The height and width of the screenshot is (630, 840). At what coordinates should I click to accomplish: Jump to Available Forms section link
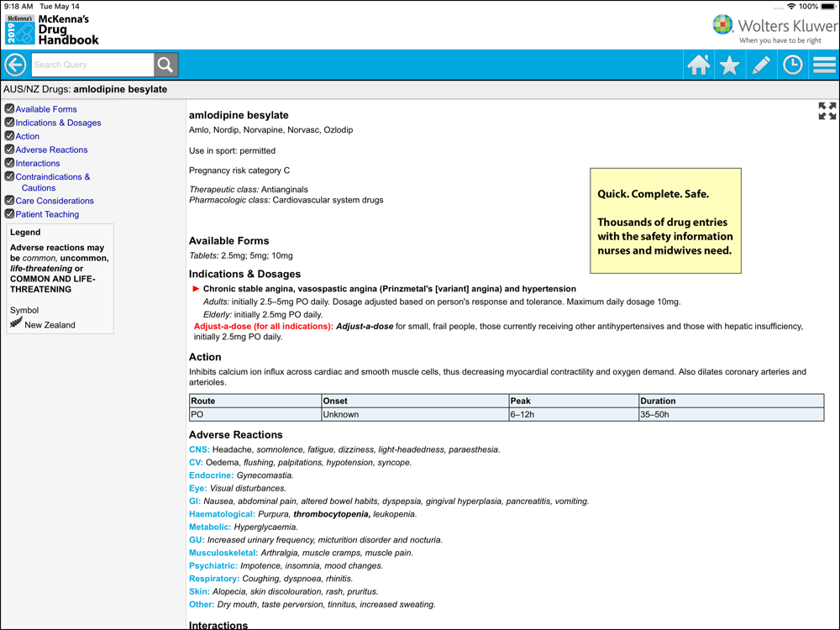point(46,109)
